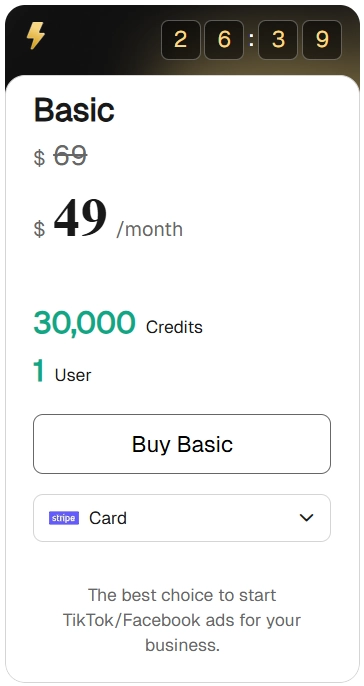Click the Basic plan title
Screen dimensions: 364x686
[74, 109]
